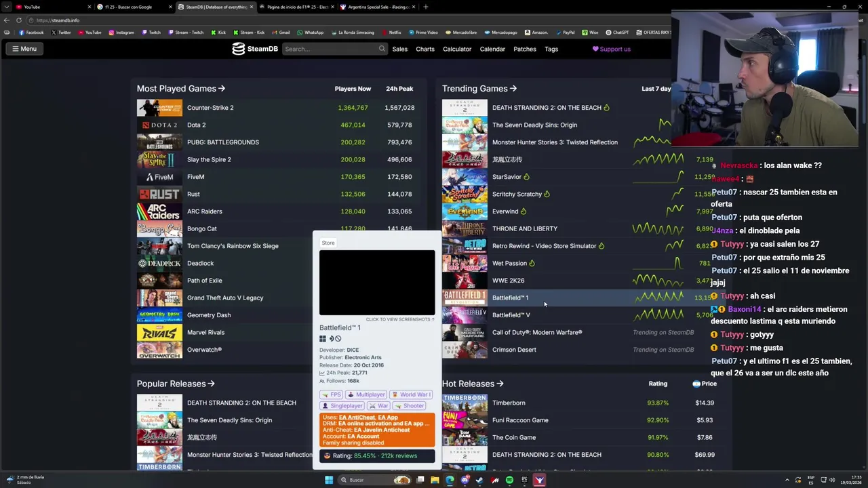Screen dimensions: 868x488
Task: Open Grand Theft Auto V Legacy
Action: [225, 298]
